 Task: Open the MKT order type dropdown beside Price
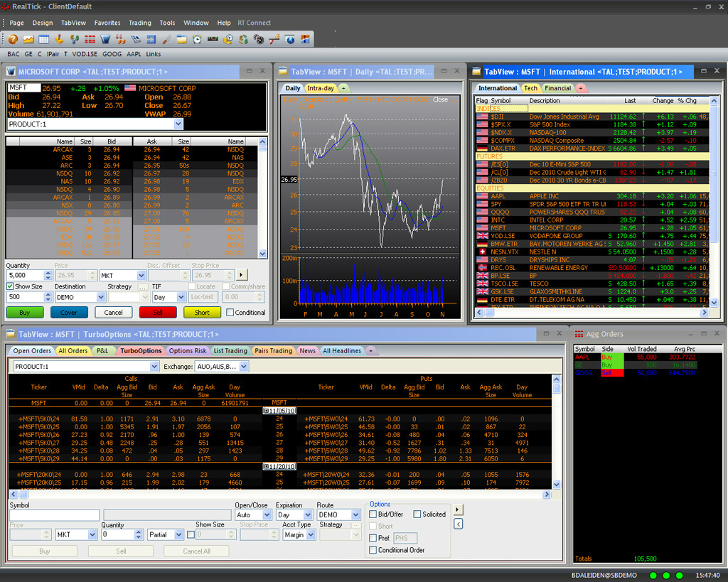(x=141, y=275)
